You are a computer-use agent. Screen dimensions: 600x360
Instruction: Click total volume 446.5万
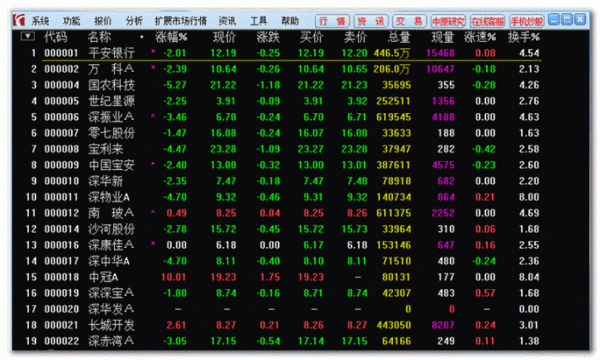pyautogui.click(x=392, y=53)
